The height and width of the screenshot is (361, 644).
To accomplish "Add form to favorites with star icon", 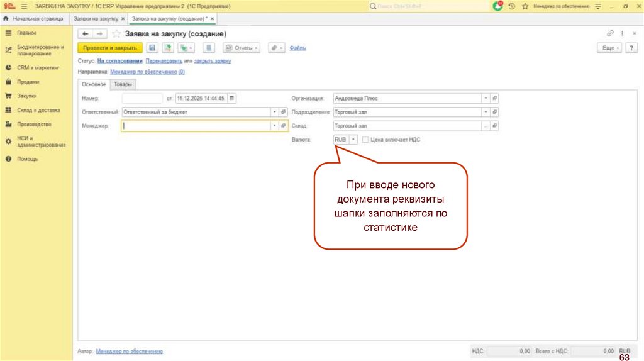I will pyautogui.click(x=116, y=34).
